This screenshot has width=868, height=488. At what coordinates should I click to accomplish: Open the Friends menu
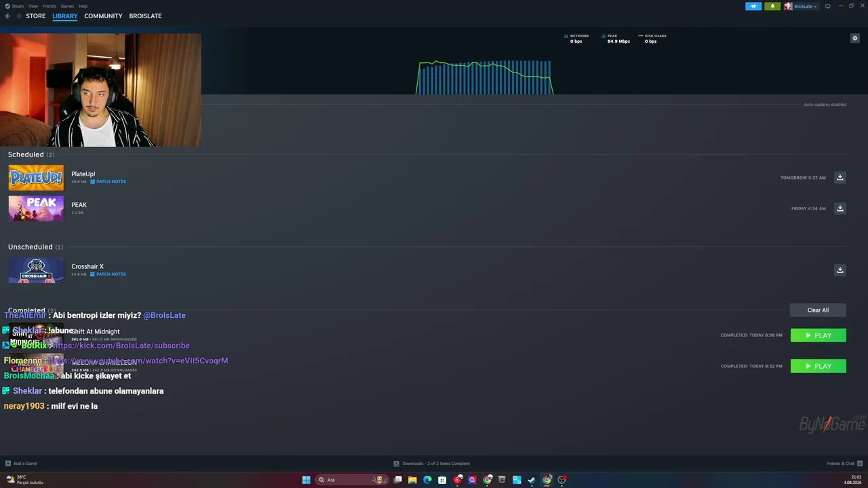coord(50,6)
